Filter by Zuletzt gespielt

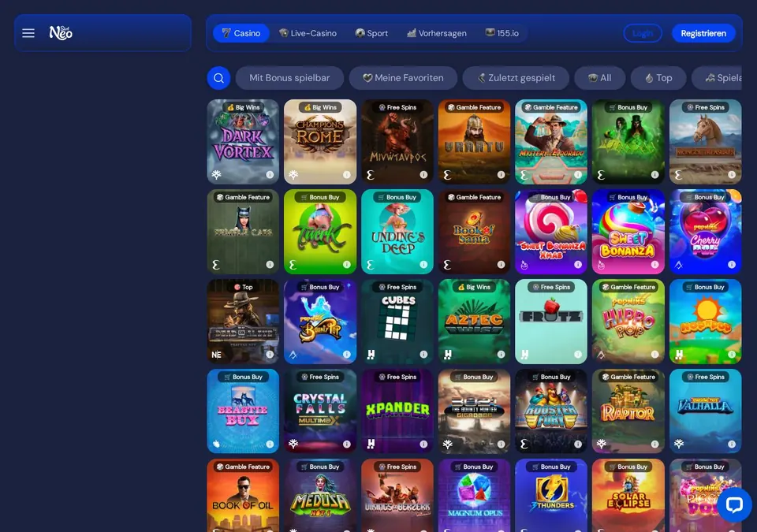[516, 78]
